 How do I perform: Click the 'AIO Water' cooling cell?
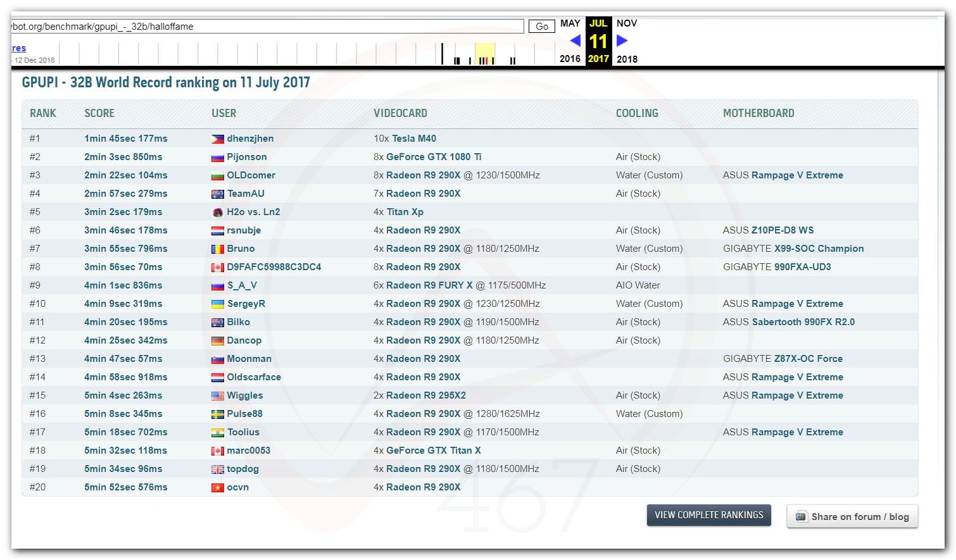pos(638,285)
